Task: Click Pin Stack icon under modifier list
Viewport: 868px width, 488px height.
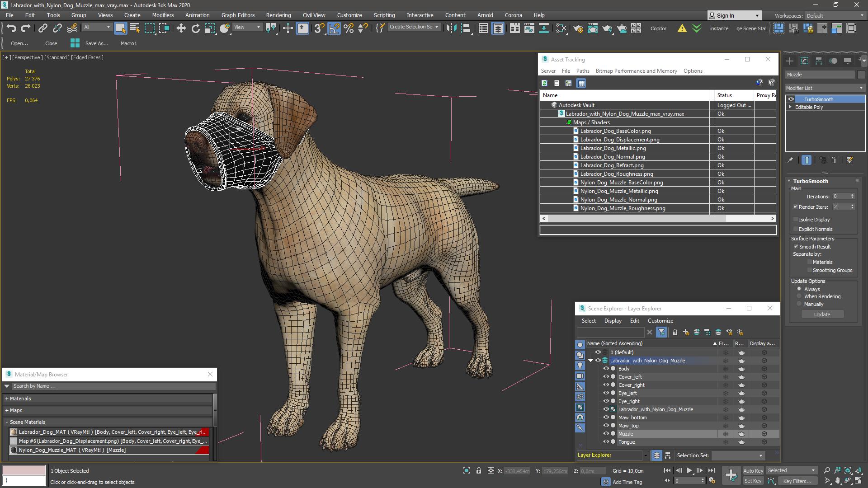Action: tap(790, 160)
